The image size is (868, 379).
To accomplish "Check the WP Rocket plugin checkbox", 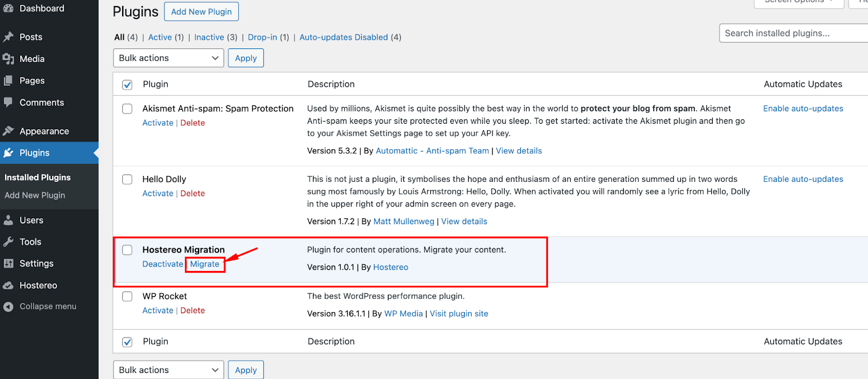I will coord(127,296).
